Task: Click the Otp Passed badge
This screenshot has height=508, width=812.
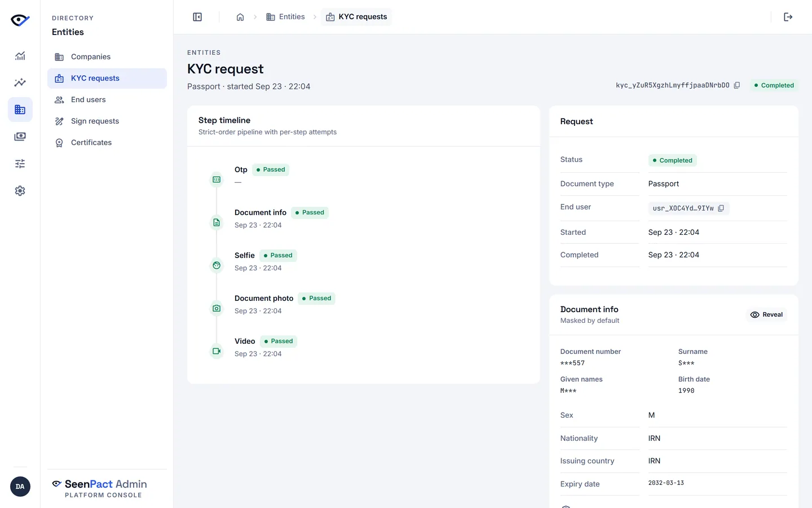Action: pyautogui.click(x=271, y=169)
